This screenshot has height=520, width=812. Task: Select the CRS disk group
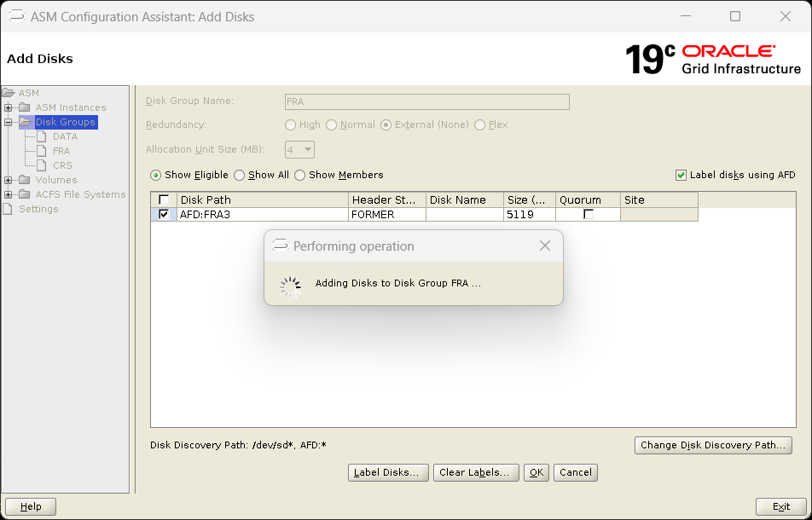tap(62, 165)
